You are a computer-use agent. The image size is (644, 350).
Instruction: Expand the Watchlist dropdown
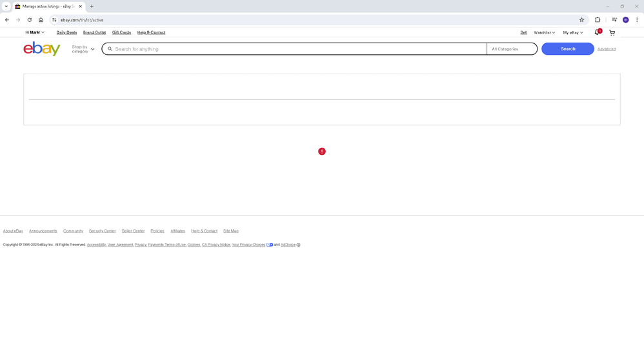pos(544,32)
